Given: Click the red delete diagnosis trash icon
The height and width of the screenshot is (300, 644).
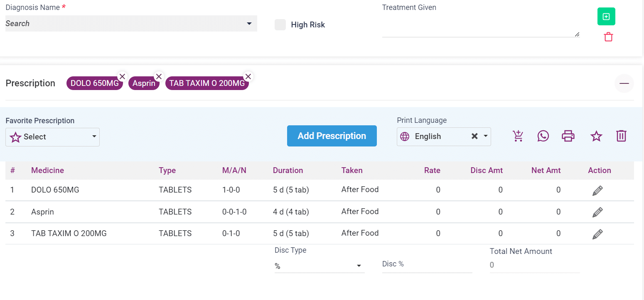Looking at the screenshot, I should coord(608,37).
